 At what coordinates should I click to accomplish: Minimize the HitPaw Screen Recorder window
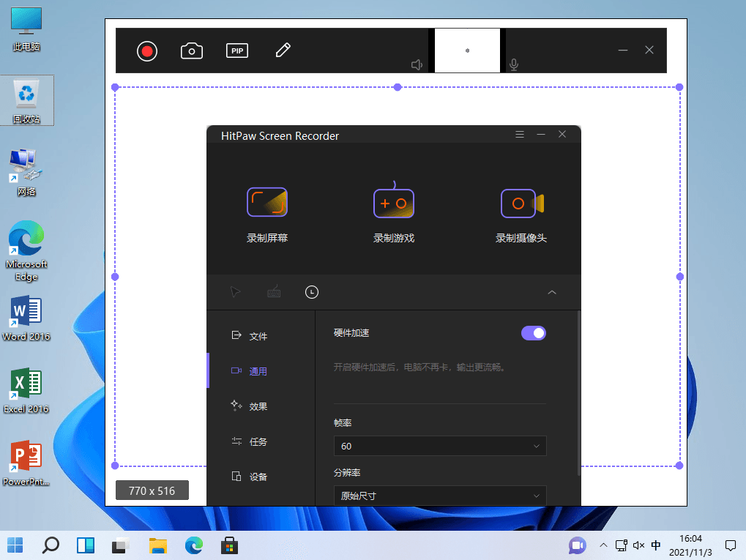[541, 135]
